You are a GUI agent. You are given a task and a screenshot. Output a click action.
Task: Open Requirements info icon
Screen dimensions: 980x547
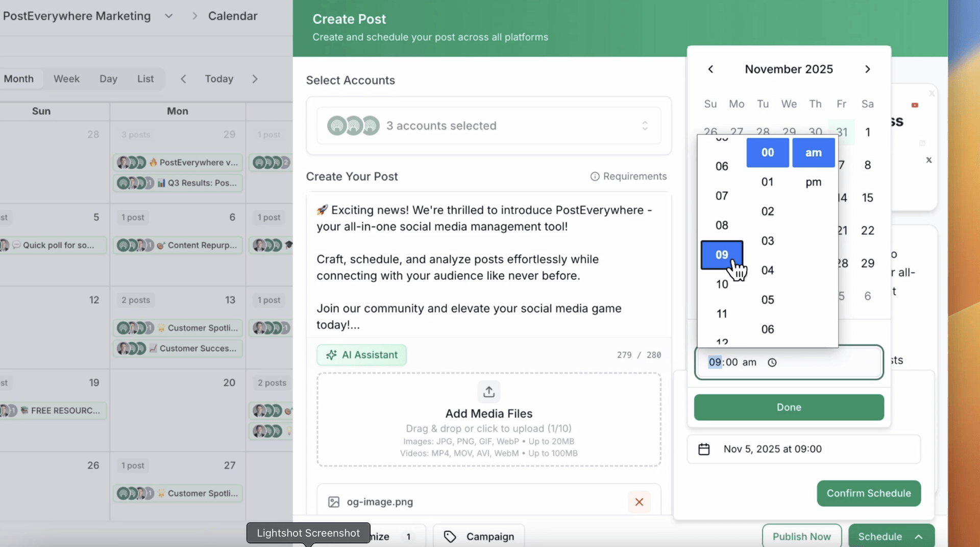(595, 177)
